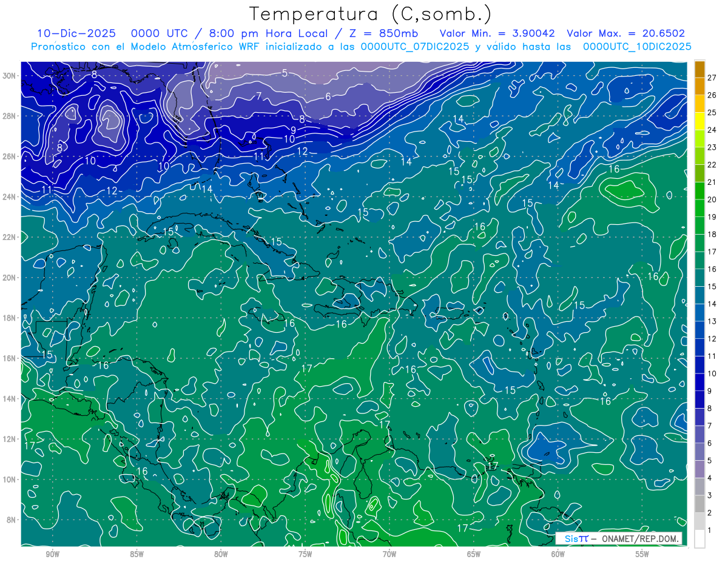The height and width of the screenshot is (562, 728).
Task: Click the white swatch below legend mark 1
Action: [700, 539]
